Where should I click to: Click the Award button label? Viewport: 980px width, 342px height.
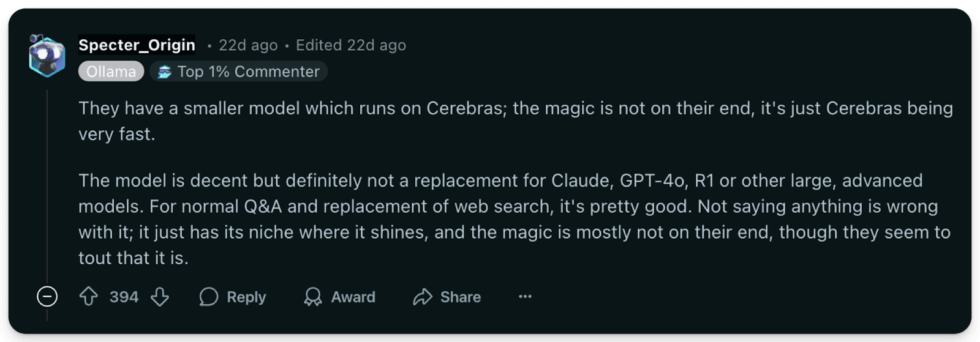[353, 297]
